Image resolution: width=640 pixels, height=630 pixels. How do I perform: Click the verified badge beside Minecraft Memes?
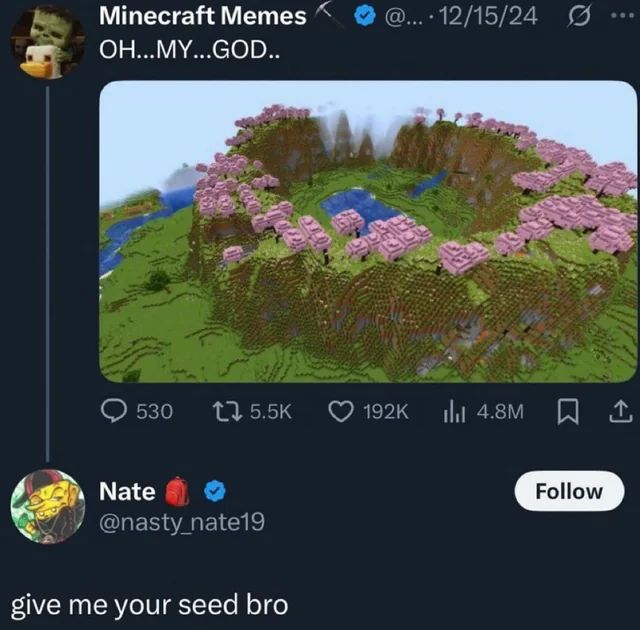click(366, 17)
